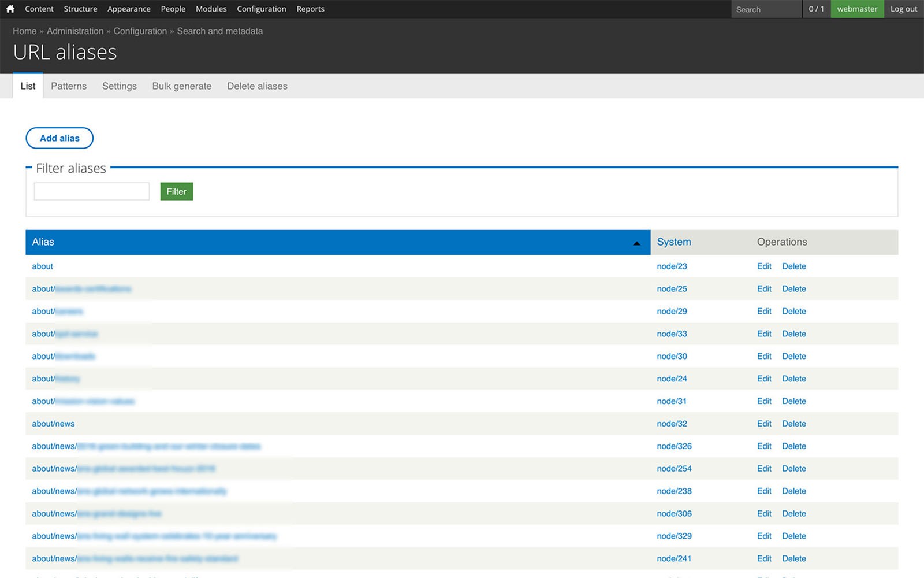924x578 pixels.
Task: Open system path node/24
Action: coord(672,379)
